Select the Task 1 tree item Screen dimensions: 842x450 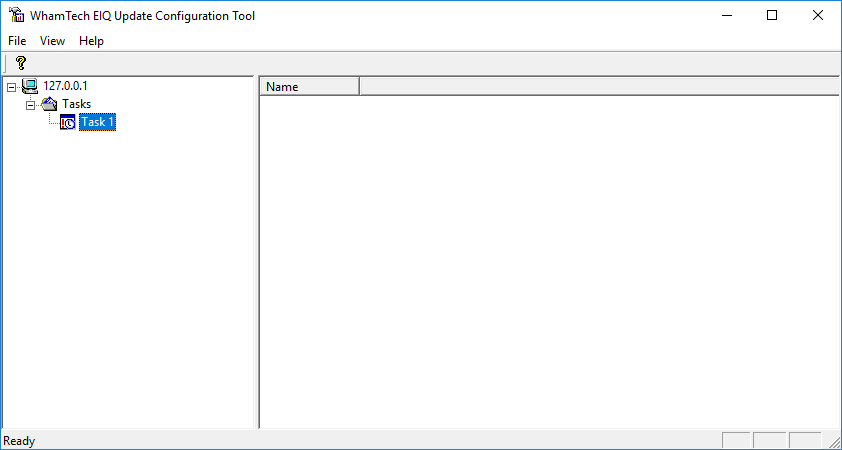pyautogui.click(x=97, y=122)
